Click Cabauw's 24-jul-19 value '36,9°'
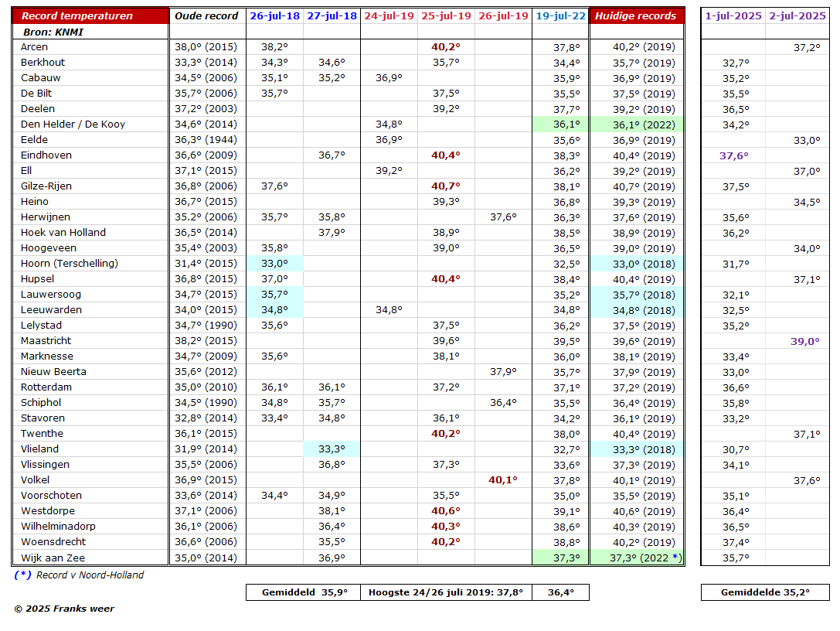This screenshot has width=840, height=631. tap(389, 78)
